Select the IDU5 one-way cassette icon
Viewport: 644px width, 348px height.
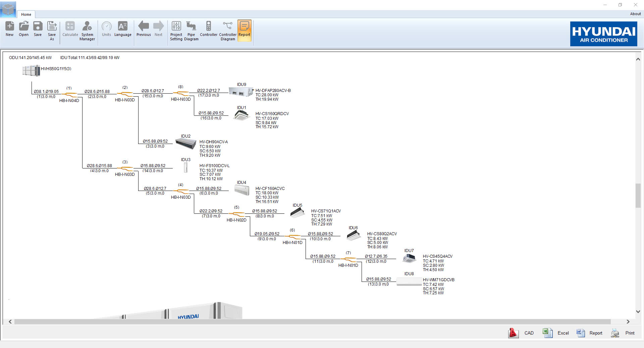pos(297,213)
